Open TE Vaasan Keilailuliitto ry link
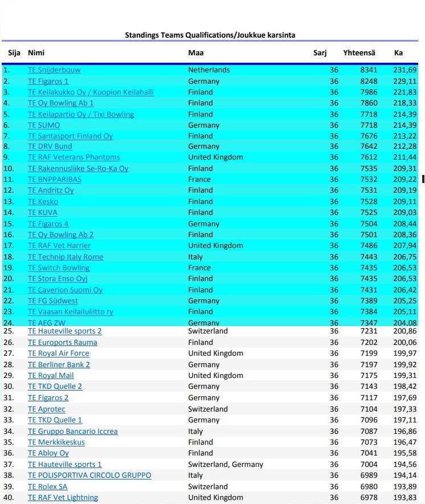This screenshot has height=504, width=425. click(71, 312)
